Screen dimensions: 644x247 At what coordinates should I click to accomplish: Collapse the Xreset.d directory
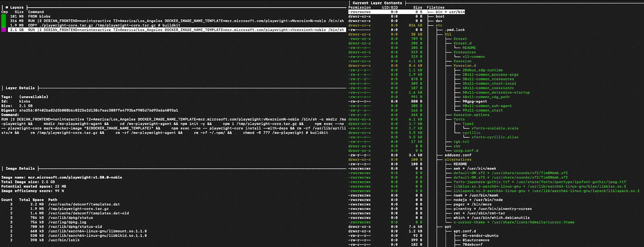(x=462, y=43)
